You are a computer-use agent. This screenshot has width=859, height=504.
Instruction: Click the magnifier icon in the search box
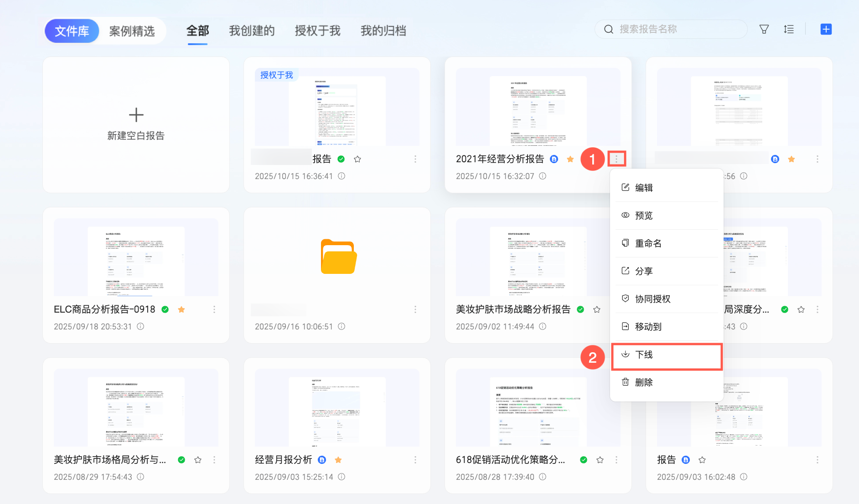point(609,30)
